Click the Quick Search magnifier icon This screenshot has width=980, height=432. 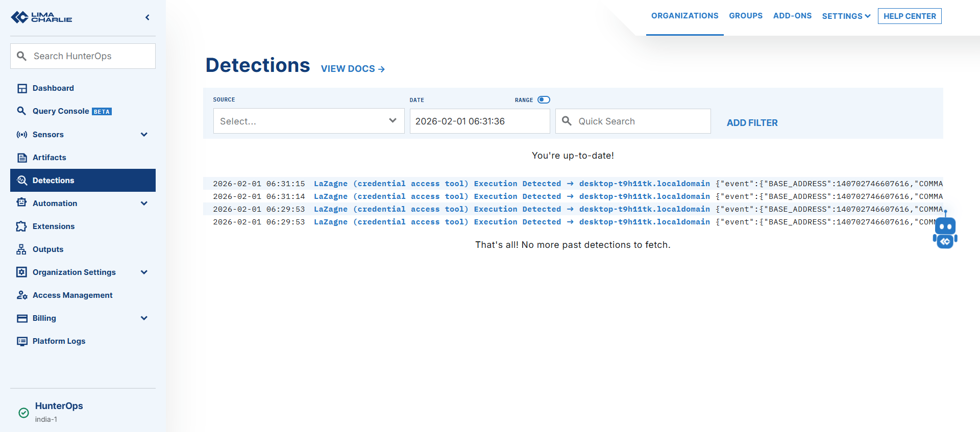click(x=567, y=121)
